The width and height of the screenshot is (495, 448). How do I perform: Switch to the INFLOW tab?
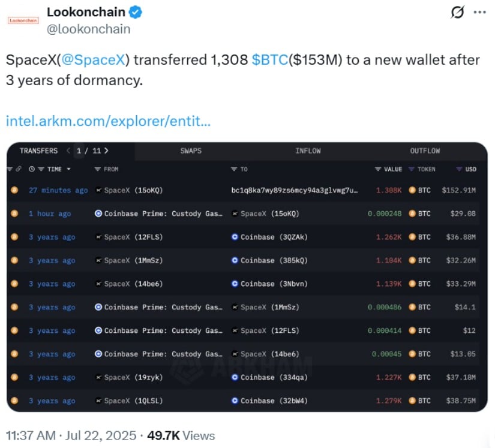click(308, 151)
